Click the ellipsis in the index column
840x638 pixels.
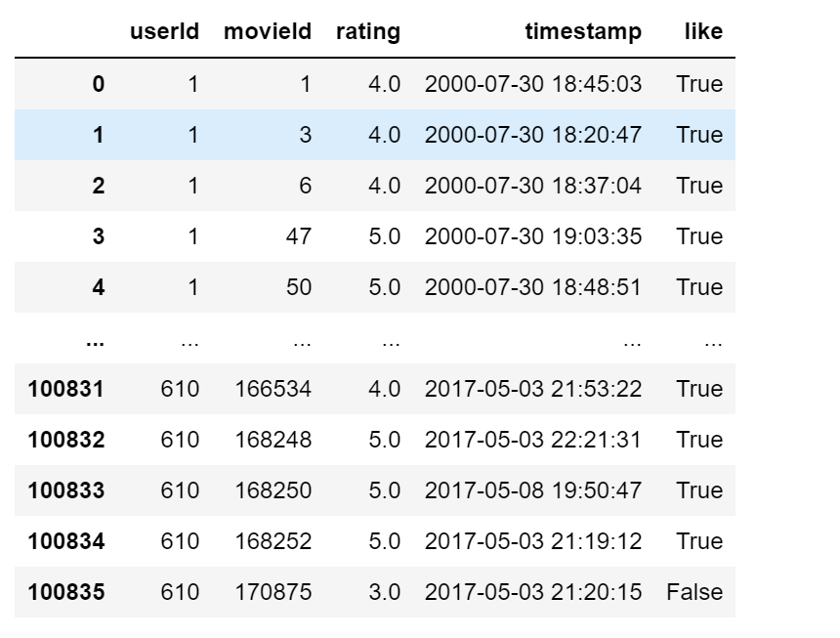pos(96,340)
